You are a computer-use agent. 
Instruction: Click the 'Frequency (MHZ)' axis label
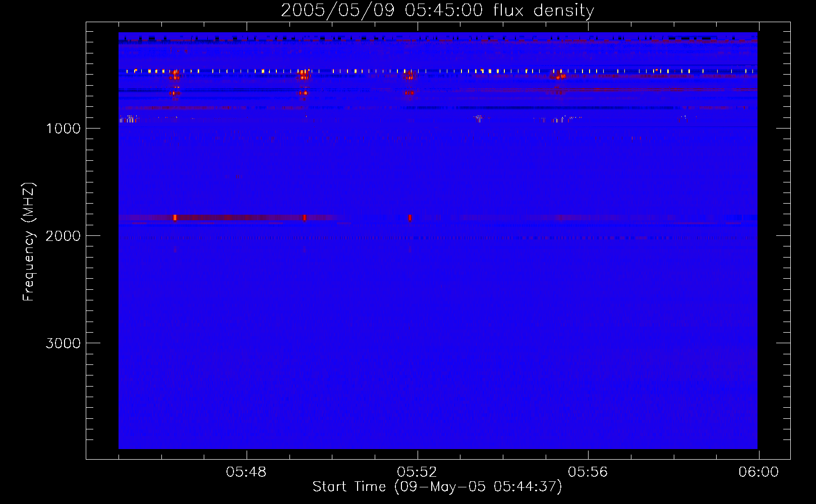[x=29, y=242]
